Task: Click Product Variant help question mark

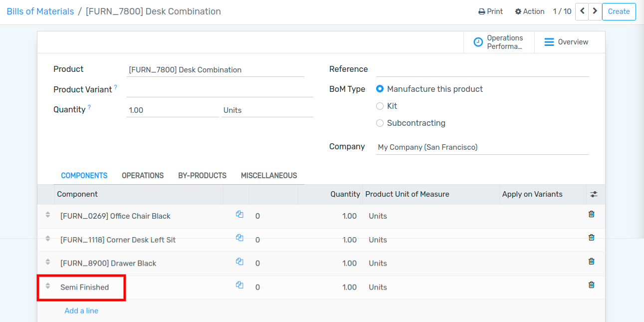Action: pos(116,87)
